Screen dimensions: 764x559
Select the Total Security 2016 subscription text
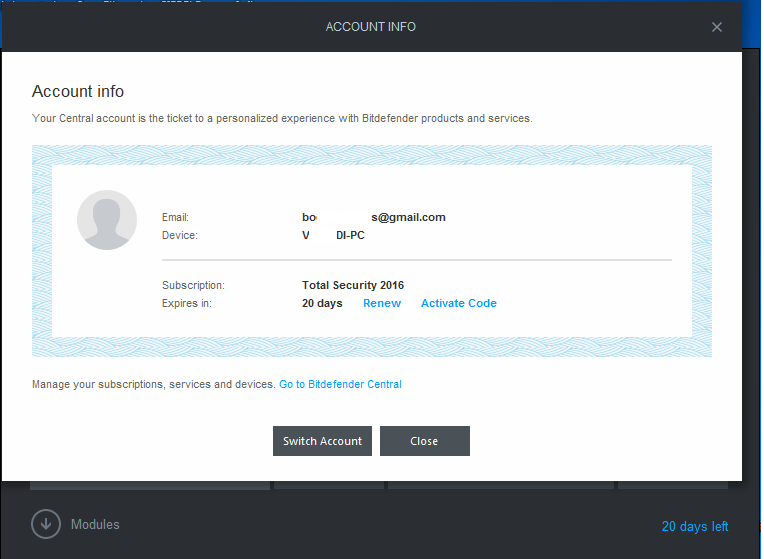point(353,285)
